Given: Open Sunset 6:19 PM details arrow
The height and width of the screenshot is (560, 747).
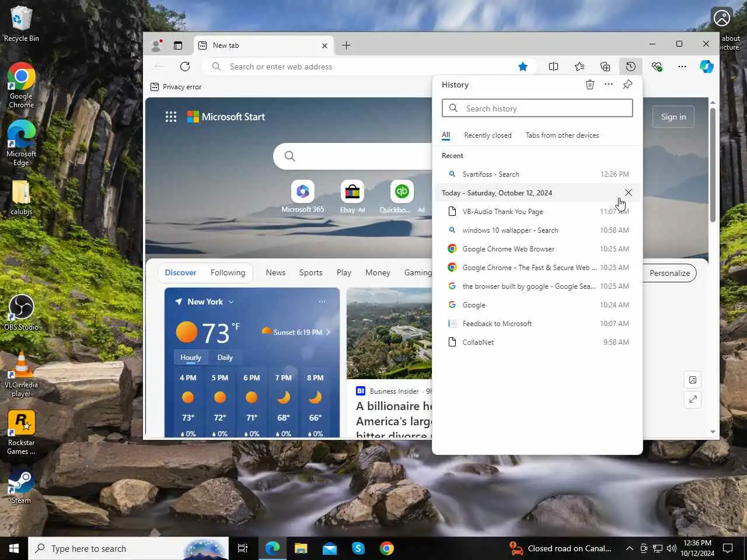Looking at the screenshot, I should [328, 332].
